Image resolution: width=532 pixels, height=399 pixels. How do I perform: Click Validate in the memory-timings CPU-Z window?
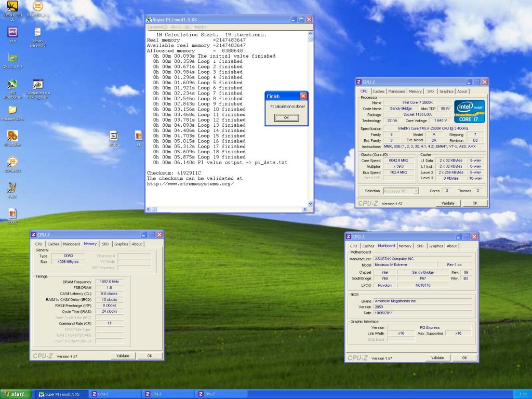click(x=123, y=356)
